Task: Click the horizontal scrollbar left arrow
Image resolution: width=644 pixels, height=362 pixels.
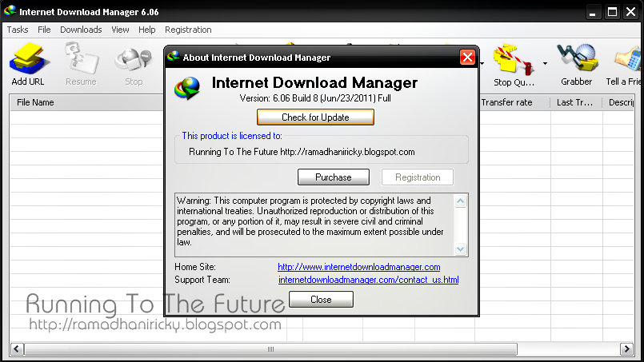Action: [x=17, y=349]
